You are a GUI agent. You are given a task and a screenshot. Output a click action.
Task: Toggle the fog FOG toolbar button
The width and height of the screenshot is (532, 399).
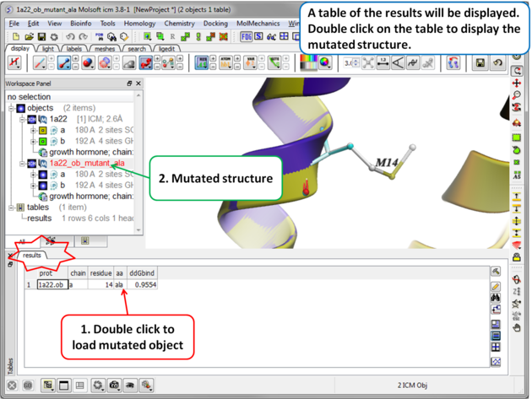click(x=247, y=37)
